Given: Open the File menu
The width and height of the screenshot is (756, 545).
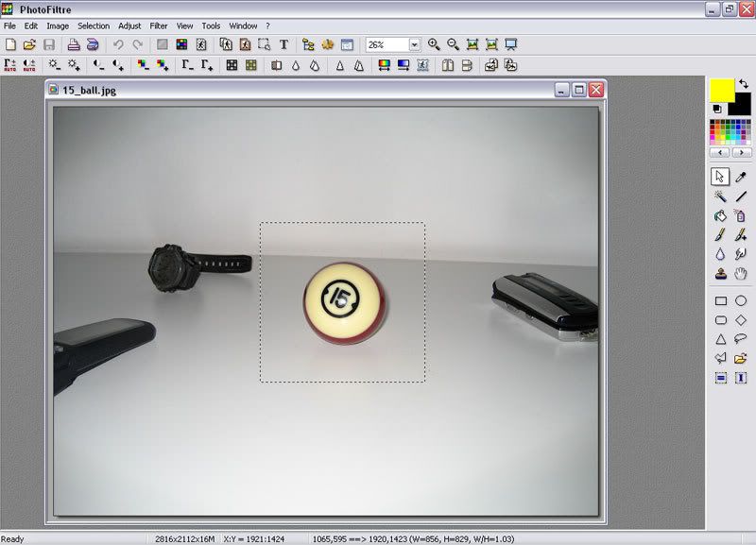Looking at the screenshot, I should point(9,26).
